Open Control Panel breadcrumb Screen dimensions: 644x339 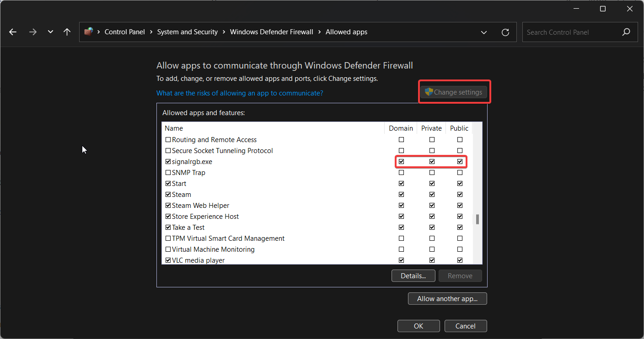click(x=125, y=32)
